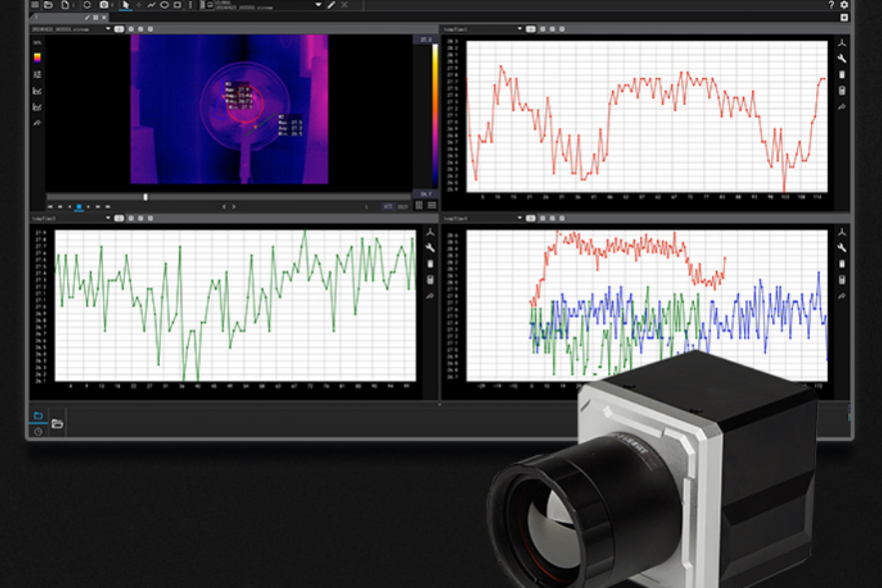The width and height of the screenshot is (882, 588).
Task: Select the rectangle ROI drawing tool
Action: (x=177, y=5)
